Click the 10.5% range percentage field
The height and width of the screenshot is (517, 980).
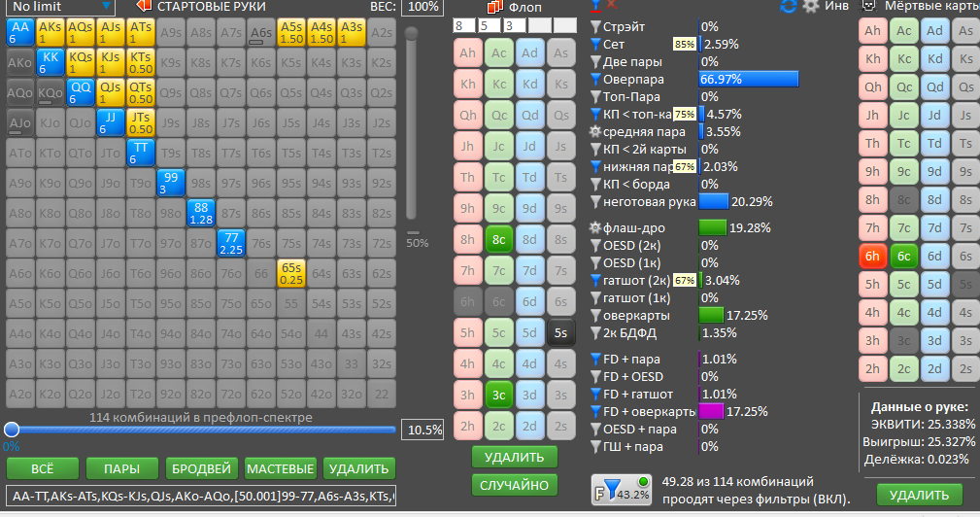pos(423,431)
